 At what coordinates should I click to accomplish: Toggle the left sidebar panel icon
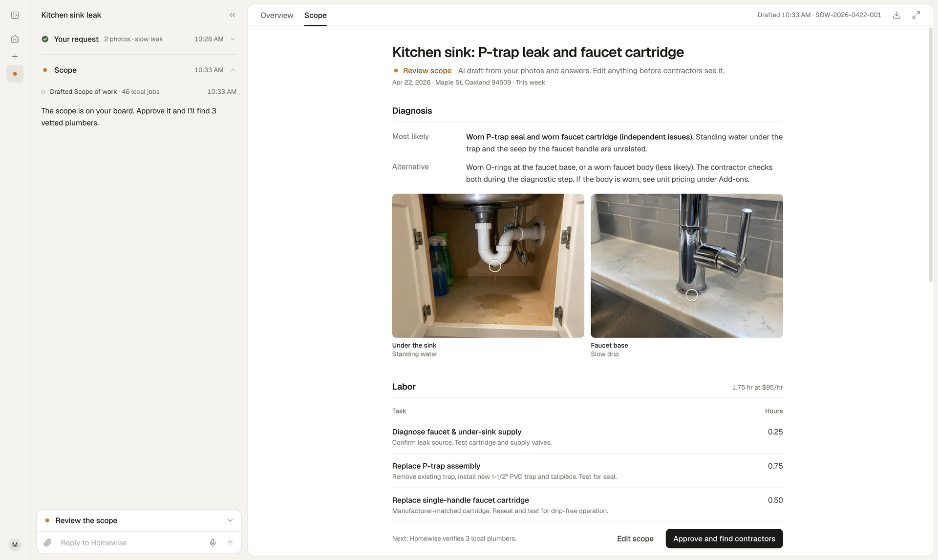(15, 15)
